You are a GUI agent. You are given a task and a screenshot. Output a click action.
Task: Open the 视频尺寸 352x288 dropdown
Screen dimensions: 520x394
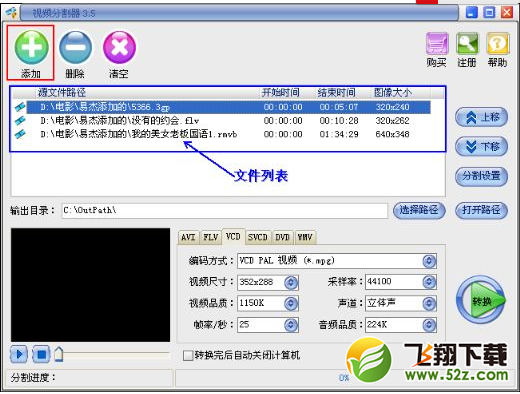click(x=291, y=282)
